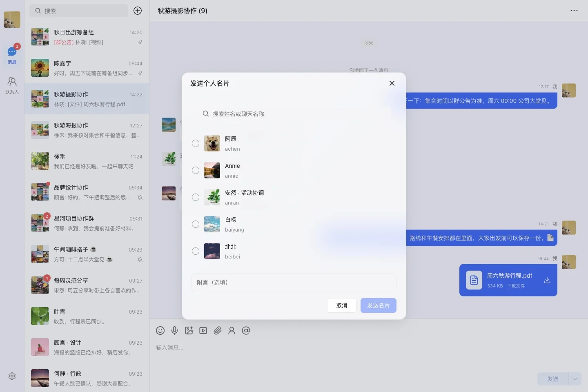Click the microphone voice message icon
The width and height of the screenshot is (588, 392).
(x=175, y=331)
